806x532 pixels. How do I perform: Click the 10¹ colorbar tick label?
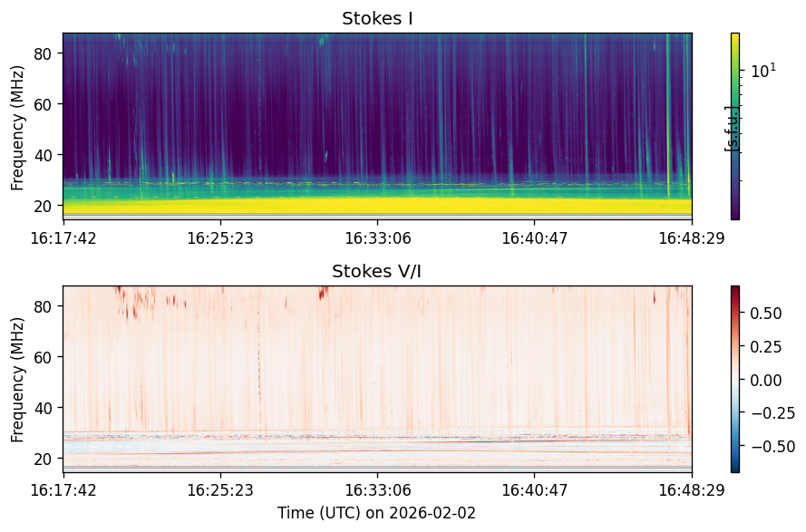[764, 71]
